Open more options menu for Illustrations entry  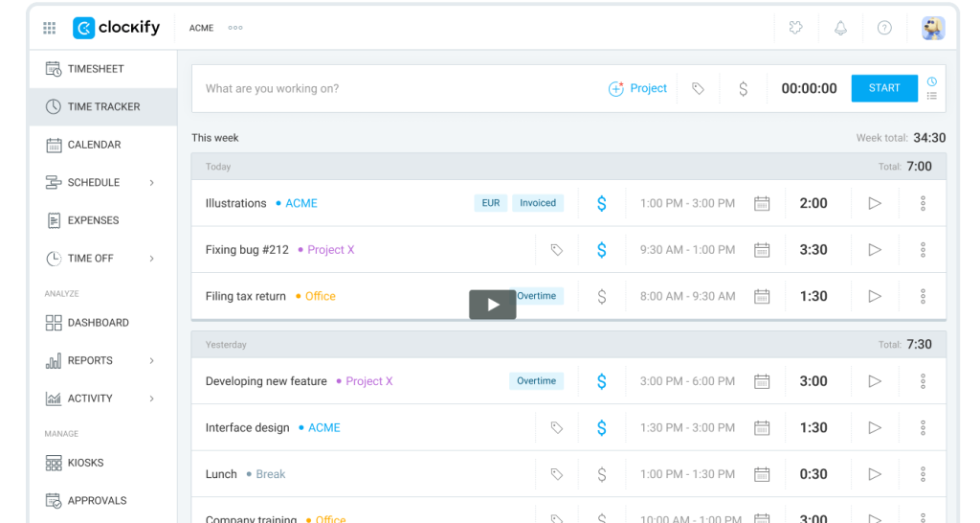coord(923,203)
